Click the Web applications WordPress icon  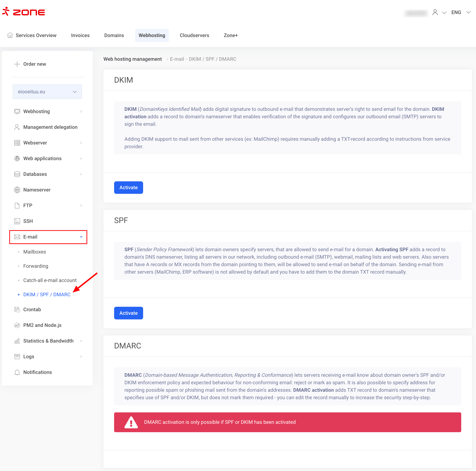[17, 159]
